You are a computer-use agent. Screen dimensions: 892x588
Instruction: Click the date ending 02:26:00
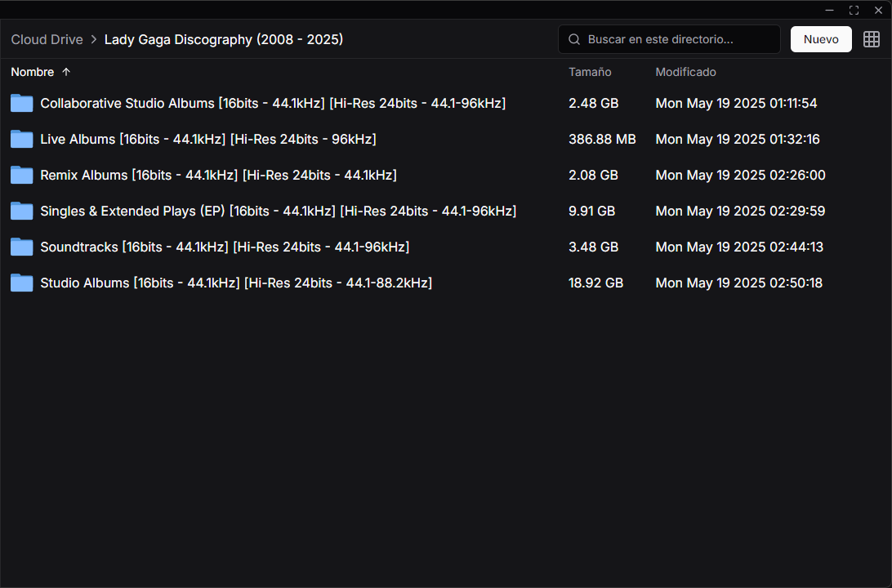[740, 175]
